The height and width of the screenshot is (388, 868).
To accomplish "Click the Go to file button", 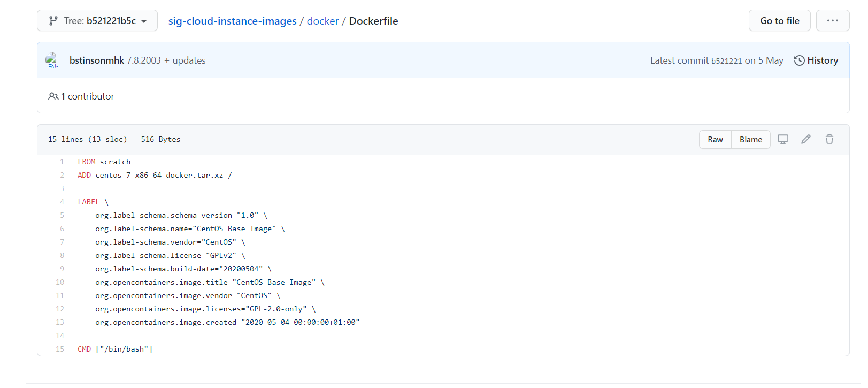I will tap(779, 21).
